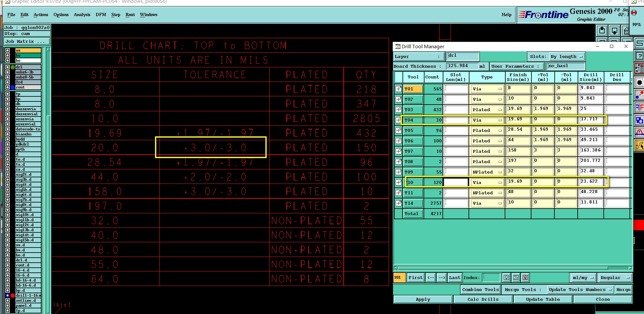Click the green color dot on drl layer
The width and height of the screenshot is (644, 314).
point(13,67)
